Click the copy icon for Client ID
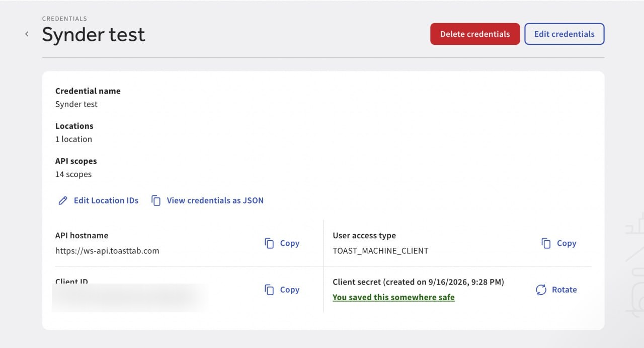Screen dimensions: 644x348 tap(269, 290)
